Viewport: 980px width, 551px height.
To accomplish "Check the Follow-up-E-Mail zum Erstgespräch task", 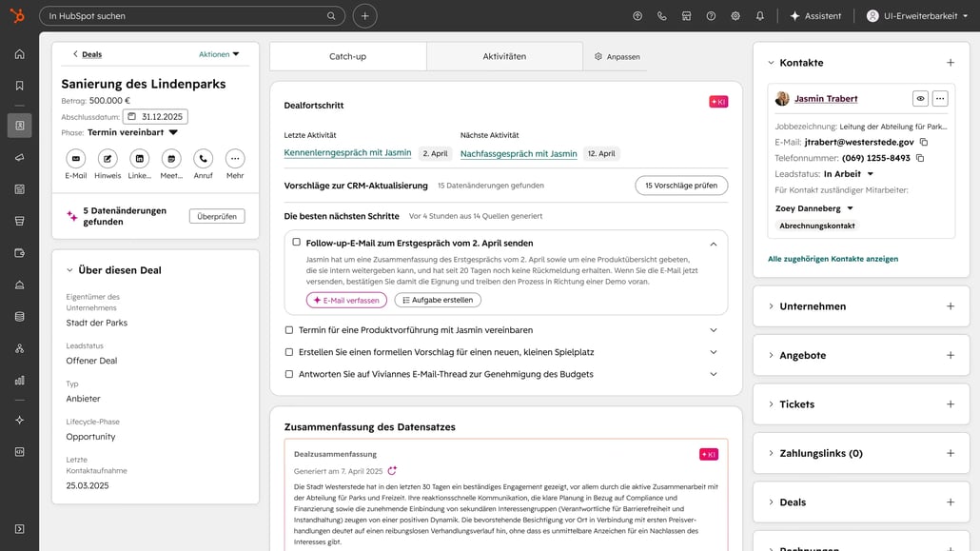I will pyautogui.click(x=296, y=242).
